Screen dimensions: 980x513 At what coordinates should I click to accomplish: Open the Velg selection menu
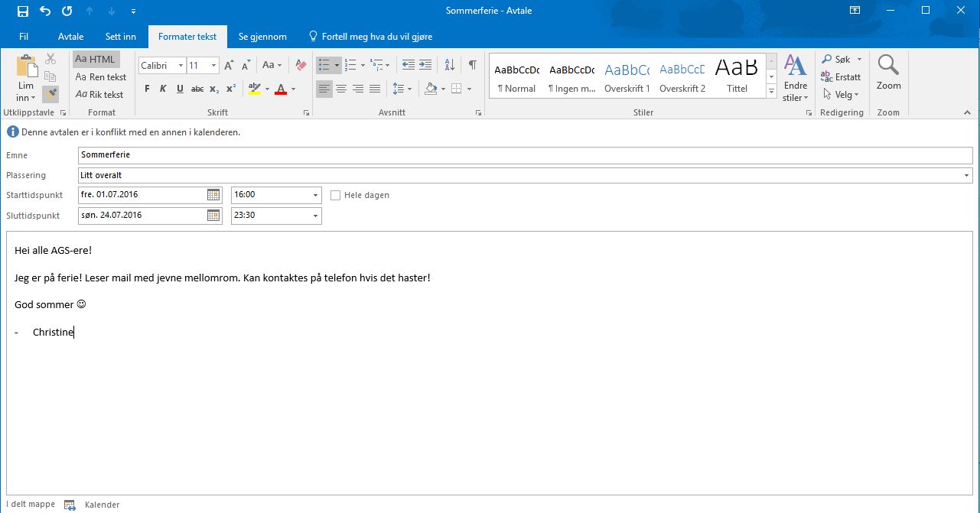(841, 95)
